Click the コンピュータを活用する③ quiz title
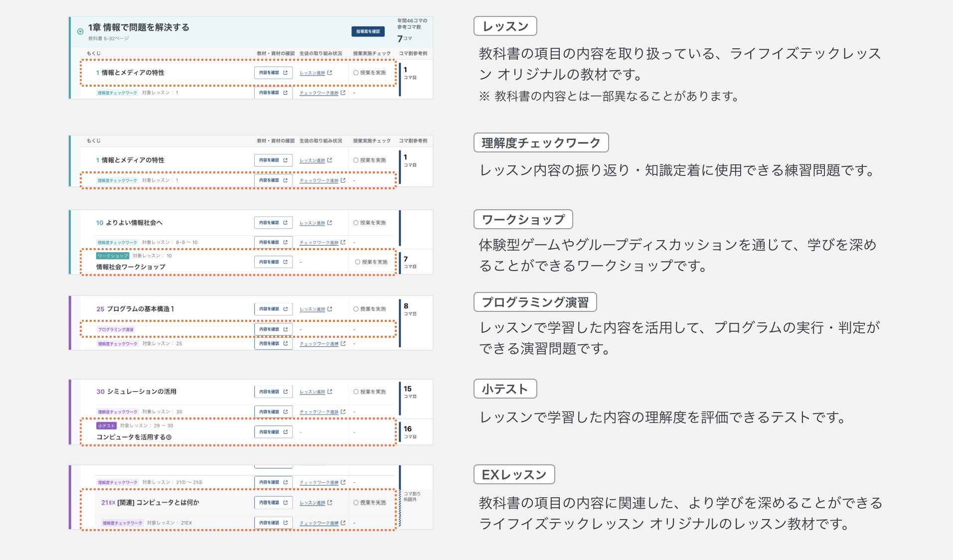The height and width of the screenshot is (560, 953). pos(134,437)
